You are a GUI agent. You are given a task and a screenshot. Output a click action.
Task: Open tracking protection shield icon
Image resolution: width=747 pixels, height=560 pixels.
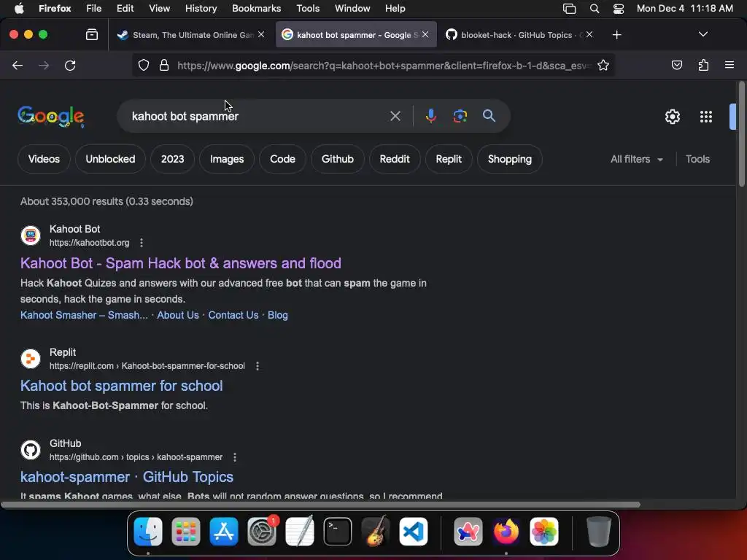tap(144, 65)
